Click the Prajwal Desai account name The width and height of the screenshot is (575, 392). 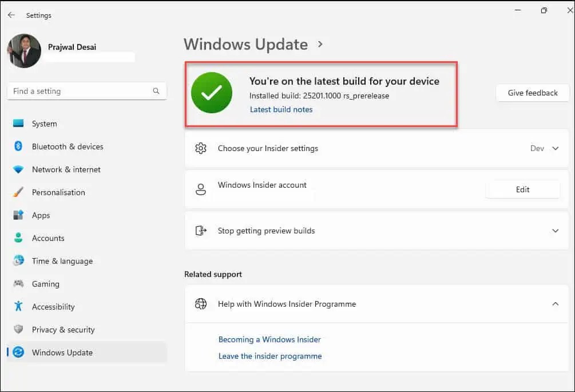click(x=72, y=47)
